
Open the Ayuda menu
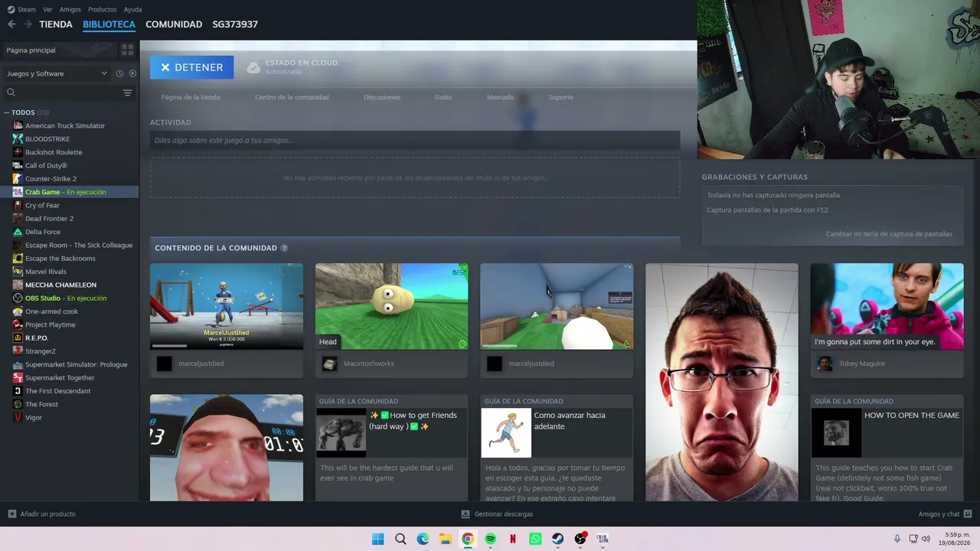tap(132, 9)
